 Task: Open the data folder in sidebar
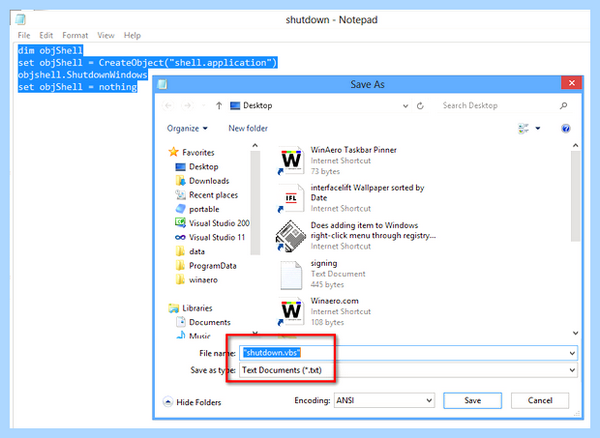[x=190, y=251]
